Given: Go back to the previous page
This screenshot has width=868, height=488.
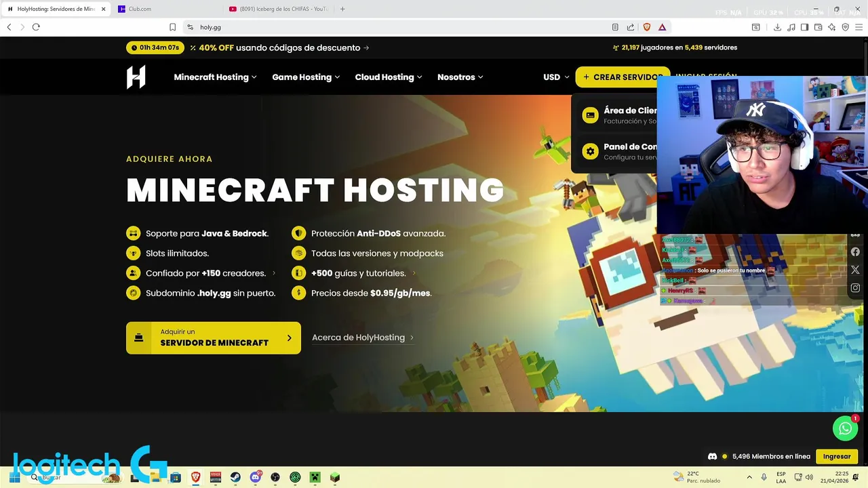Looking at the screenshot, I should tap(9, 27).
